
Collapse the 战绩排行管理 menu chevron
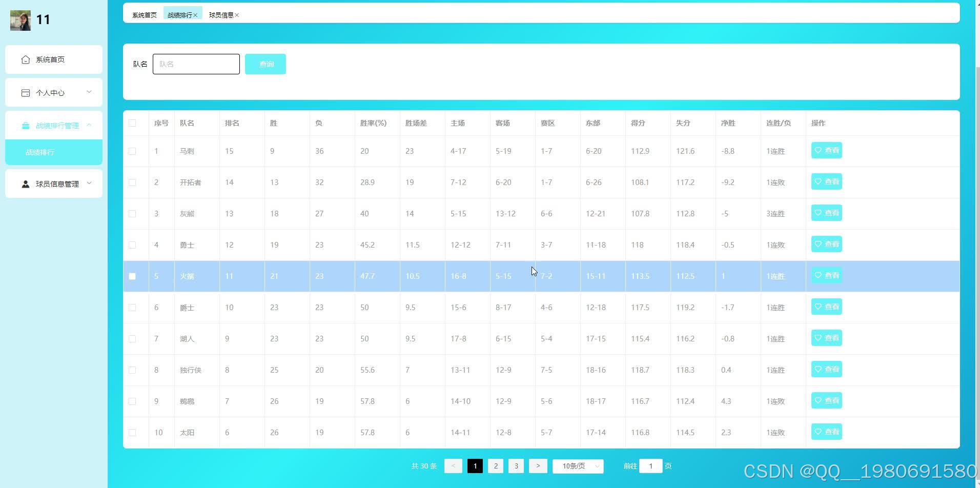89,125
